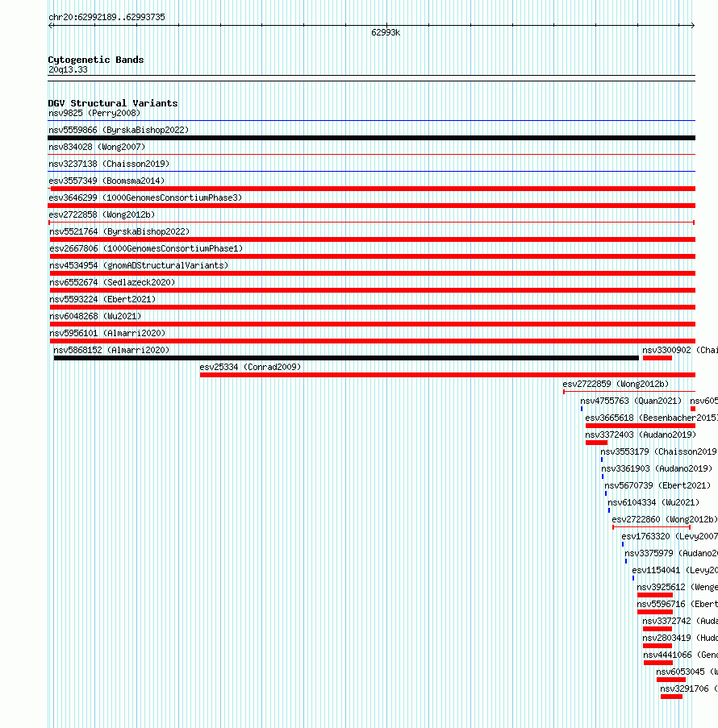The width and height of the screenshot is (718, 728).
Task: Click esv2667806 (1000GenomesConsortiumPhase1) label
Action: pyautogui.click(x=146, y=249)
